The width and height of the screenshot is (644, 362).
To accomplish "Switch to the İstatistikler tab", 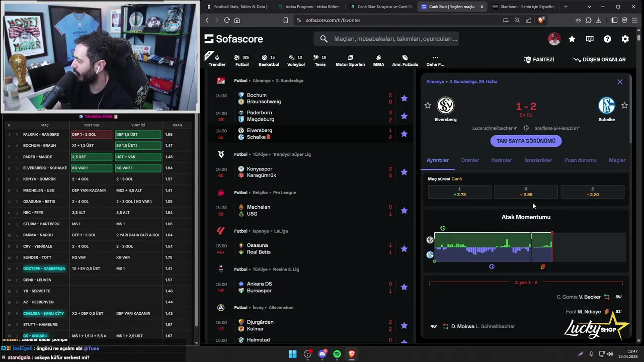I will click(538, 160).
